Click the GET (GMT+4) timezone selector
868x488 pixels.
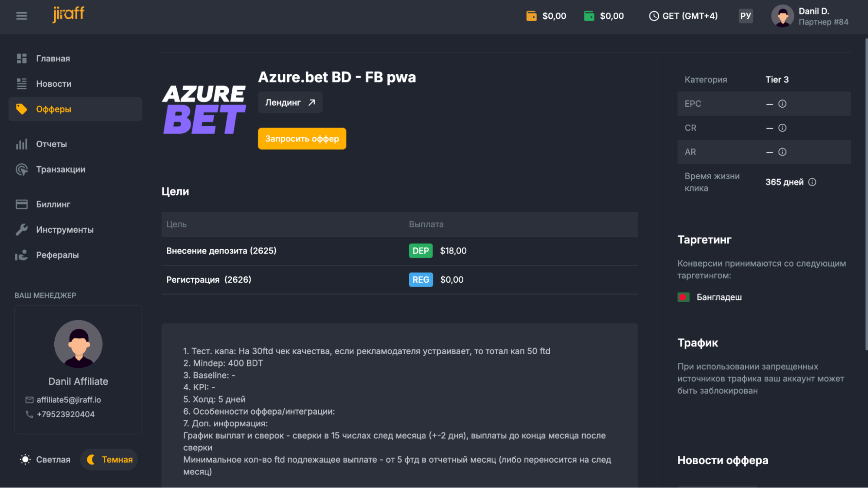pyautogui.click(x=683, y=16)
